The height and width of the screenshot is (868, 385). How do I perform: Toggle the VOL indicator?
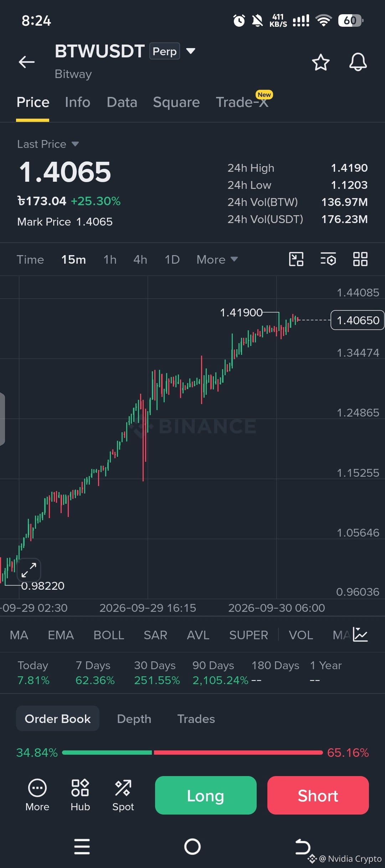click(301, 635)
